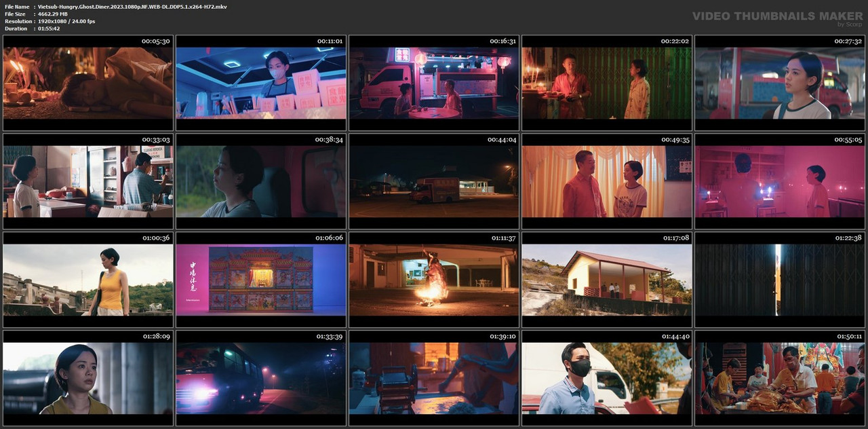Open the thumbnail stamped 00:05:30

(88, 83)
